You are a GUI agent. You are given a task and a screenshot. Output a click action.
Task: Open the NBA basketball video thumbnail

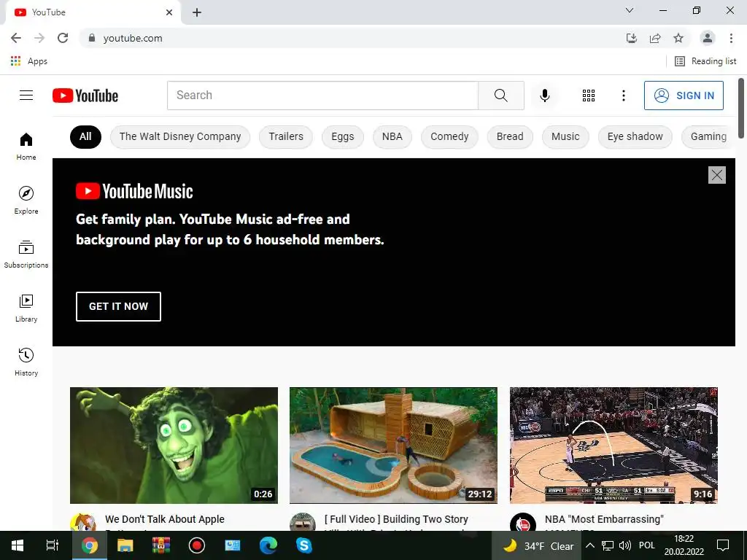click(614, 446)
